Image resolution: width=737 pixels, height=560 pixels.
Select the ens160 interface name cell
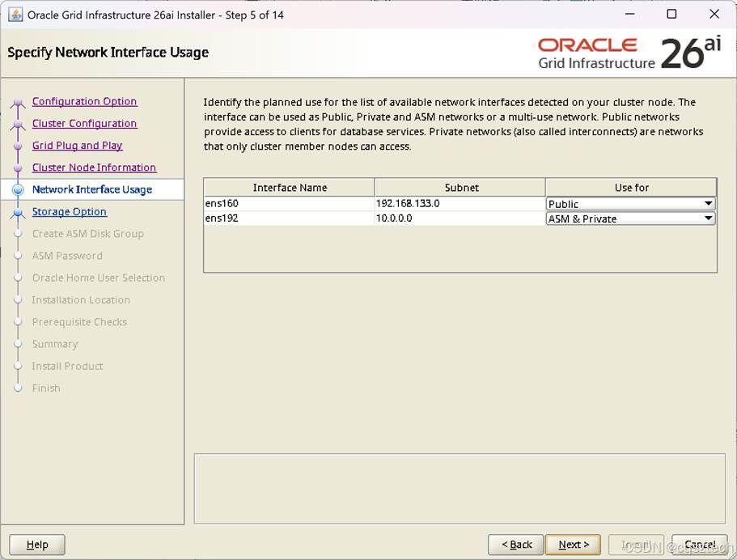click(x=290, y=204)
